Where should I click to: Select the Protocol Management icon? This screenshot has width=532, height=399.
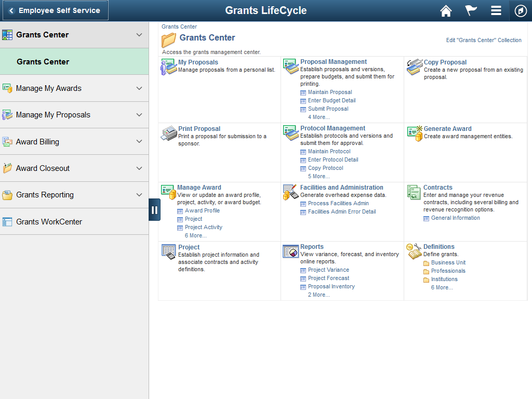(290, 132)
